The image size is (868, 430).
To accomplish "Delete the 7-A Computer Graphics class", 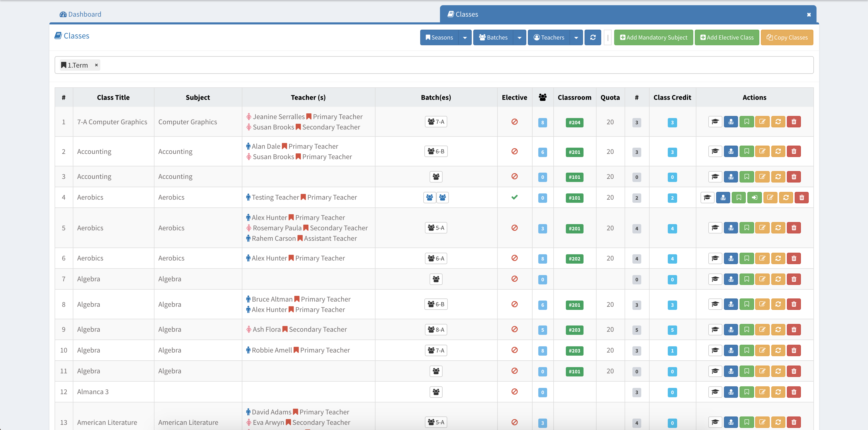I will coord(794,122).
